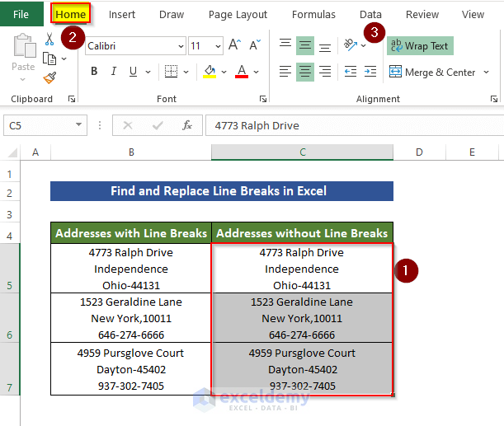Click the Select All corner triangle

click(12, 152)
